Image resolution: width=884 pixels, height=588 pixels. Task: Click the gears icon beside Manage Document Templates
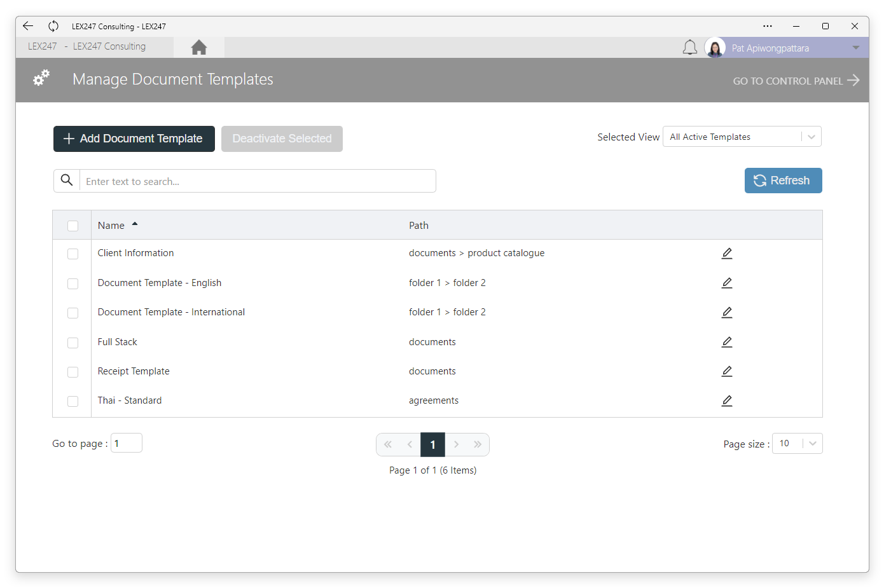coord(41,78)
